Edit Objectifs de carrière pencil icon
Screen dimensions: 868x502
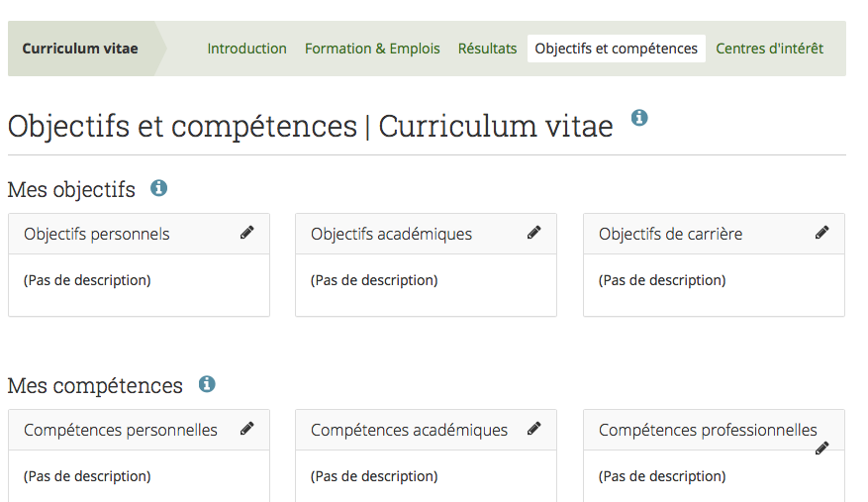point(821,233)
